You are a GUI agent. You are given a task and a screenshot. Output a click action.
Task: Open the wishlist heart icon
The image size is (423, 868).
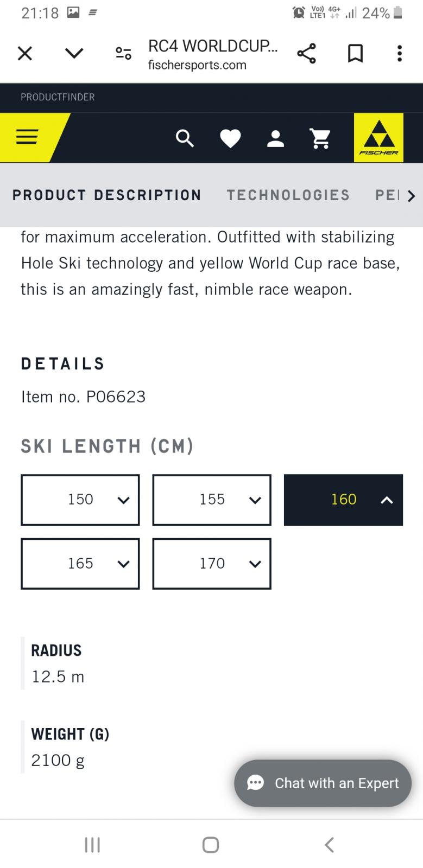[x=230, y=139]
